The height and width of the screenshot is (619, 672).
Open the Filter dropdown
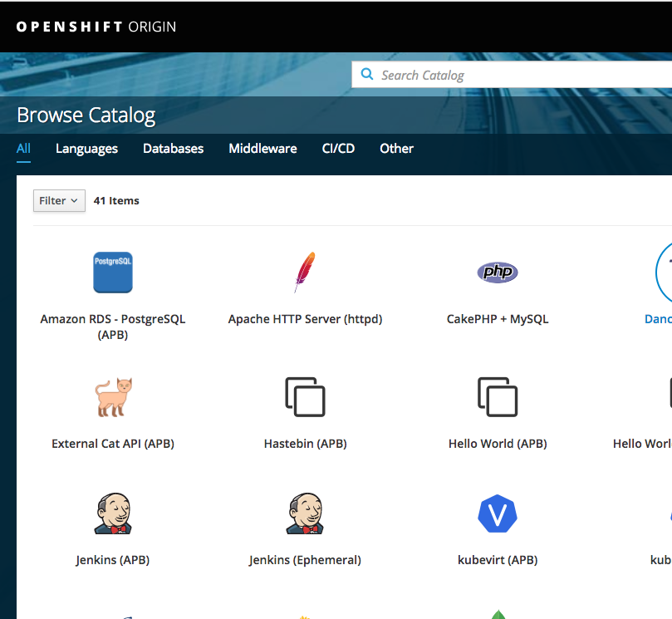[59, 200]
